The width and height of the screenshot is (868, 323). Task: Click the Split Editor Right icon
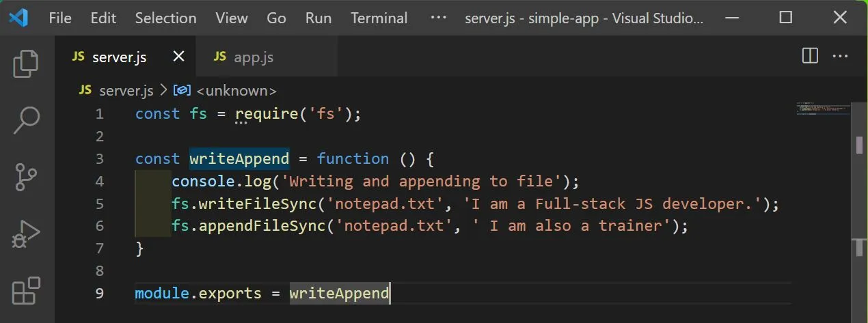tap(810, 56)
